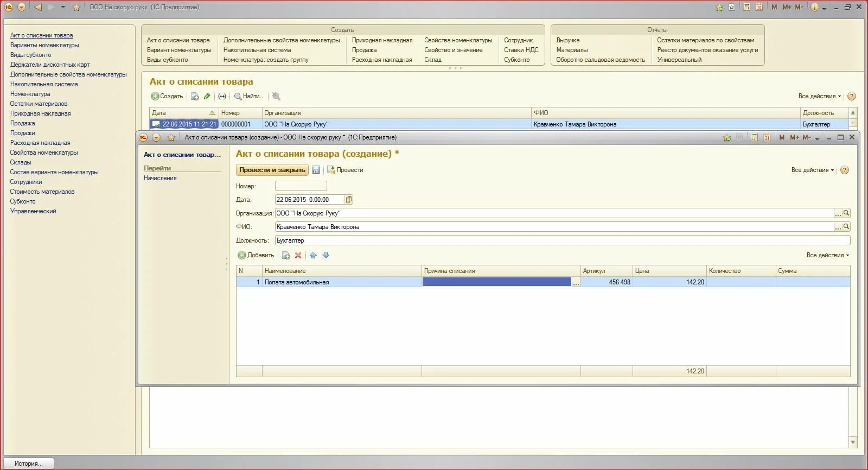Add a table row with Добавить
The width and height of the screenshot is (868, 470).
(256, 255)
